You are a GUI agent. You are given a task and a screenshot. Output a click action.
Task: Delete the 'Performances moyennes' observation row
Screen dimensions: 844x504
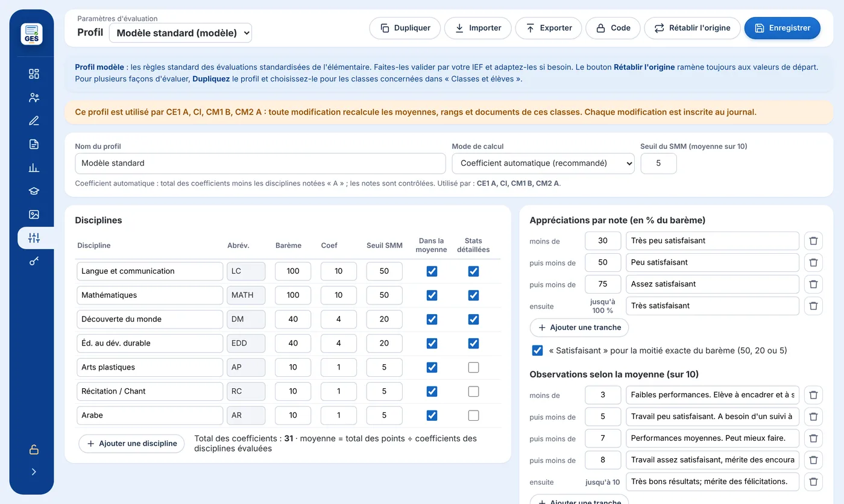point(813,438)
